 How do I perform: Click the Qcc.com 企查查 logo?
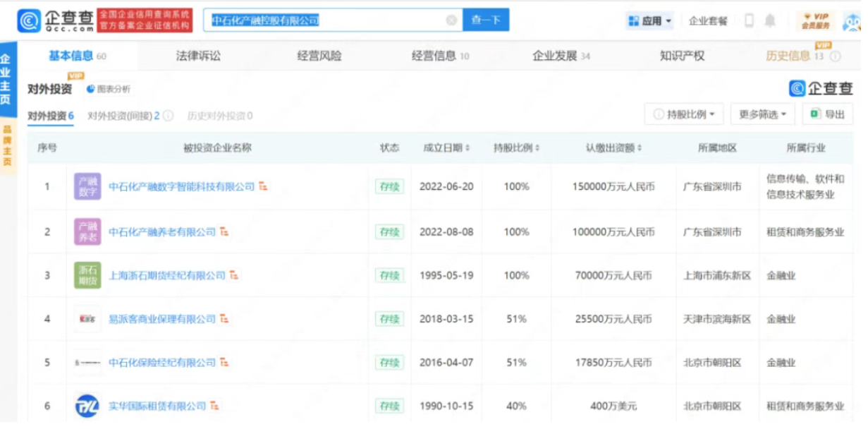coord(56,20)
